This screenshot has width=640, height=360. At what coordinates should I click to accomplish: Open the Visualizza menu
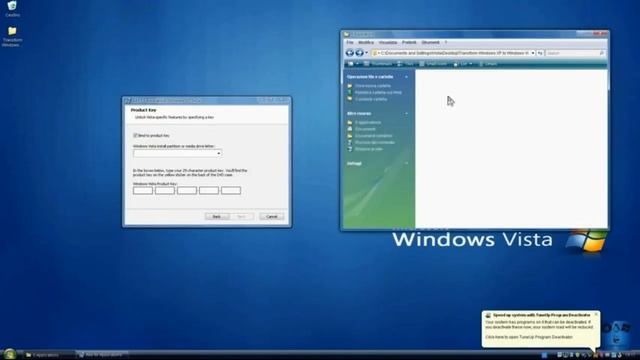(x=388, y=42)
